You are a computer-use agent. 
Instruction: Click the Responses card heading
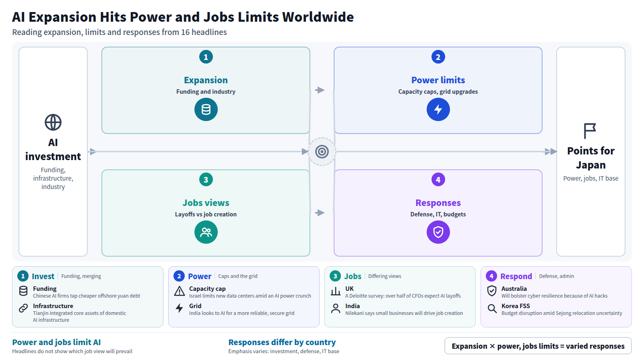(x=438, y=203)
